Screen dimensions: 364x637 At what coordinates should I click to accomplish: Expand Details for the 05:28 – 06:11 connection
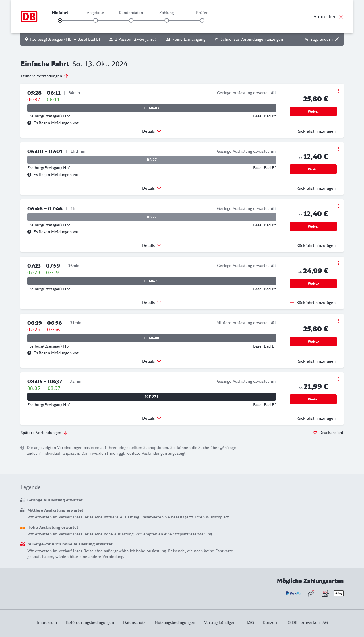[152, 131]
